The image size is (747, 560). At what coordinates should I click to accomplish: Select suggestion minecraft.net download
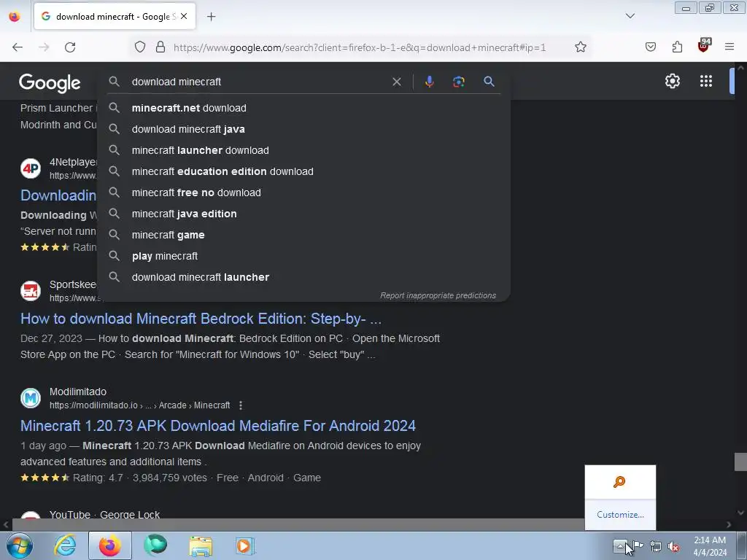pyautogui.click(x=303, y=108)
